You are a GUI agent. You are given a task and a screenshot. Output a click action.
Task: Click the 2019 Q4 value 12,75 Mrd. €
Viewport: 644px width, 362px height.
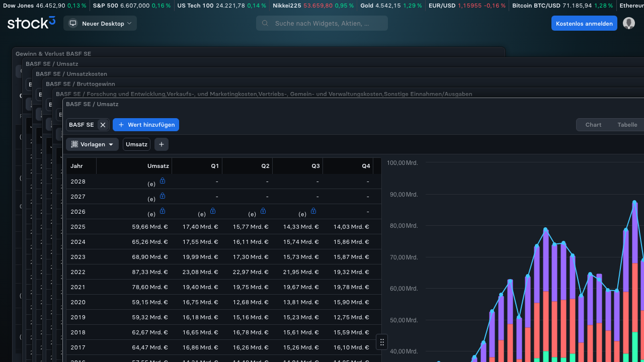coord(351,317)
